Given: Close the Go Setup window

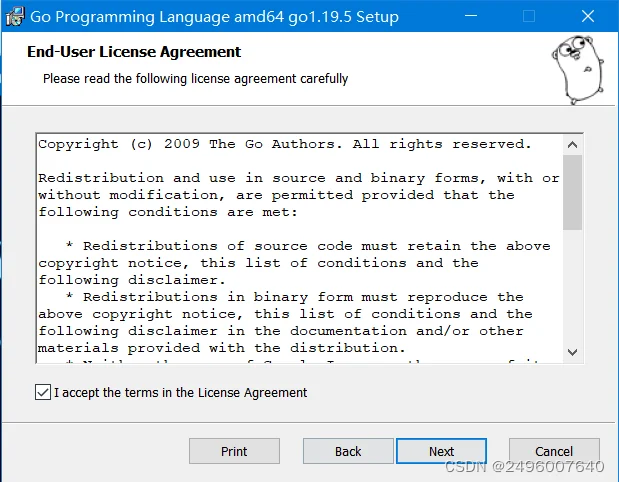Looking at the screenshot, I should click(588, 16).
